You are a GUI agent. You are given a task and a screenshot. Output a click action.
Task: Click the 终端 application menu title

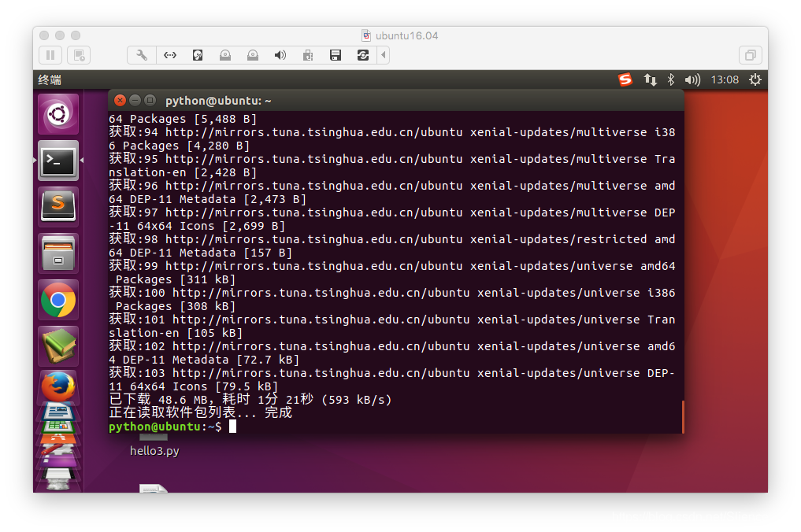(x=50, y=79)
